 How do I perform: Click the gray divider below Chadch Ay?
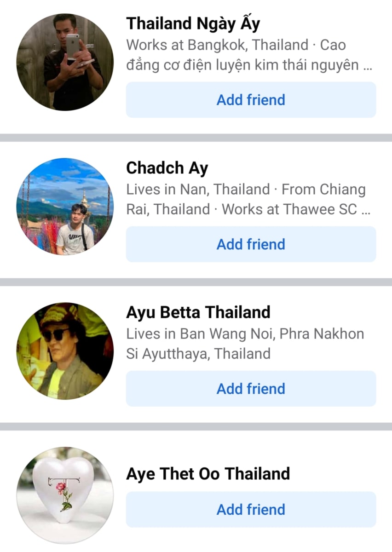[196, 282]
